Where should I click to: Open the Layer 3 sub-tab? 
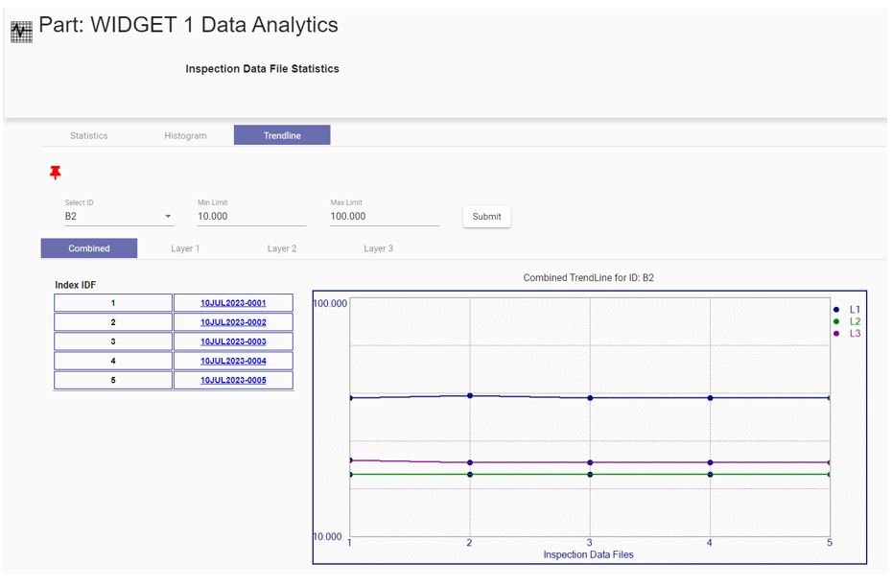[378, 248]
